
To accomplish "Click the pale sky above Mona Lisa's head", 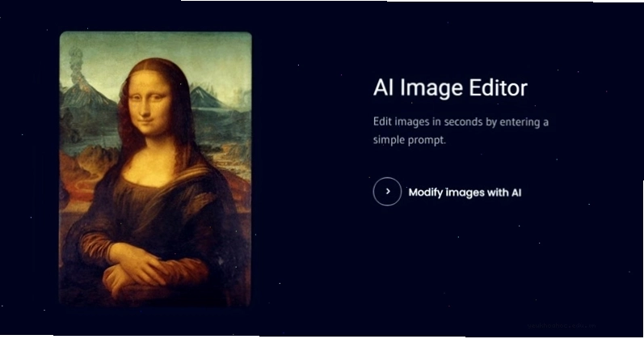I will coord(156,44).
